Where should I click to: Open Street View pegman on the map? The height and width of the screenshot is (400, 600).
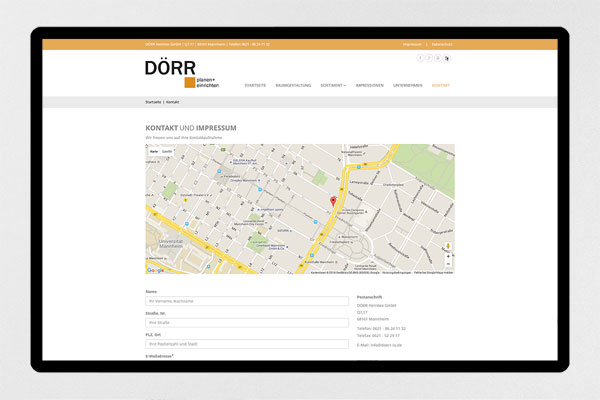coord(447,245)
